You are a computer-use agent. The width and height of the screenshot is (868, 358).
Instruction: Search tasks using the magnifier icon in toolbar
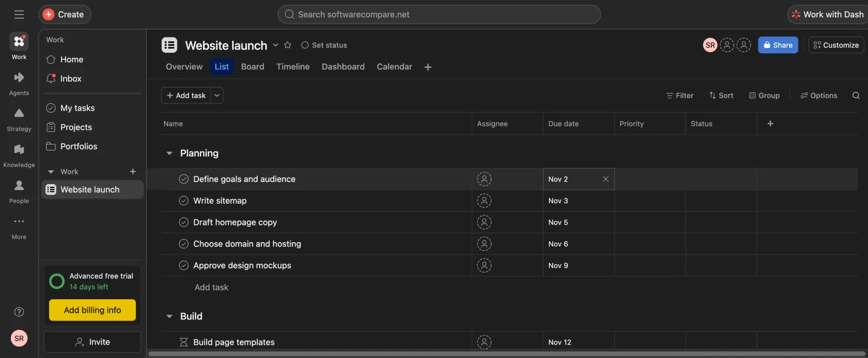[856, 96]
